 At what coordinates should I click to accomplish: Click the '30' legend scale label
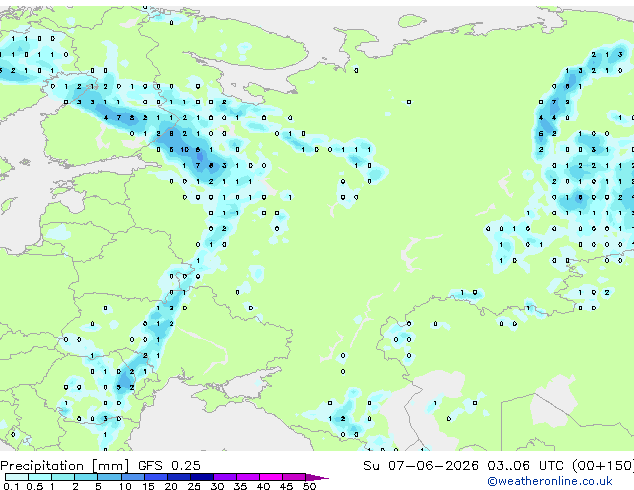217,486
